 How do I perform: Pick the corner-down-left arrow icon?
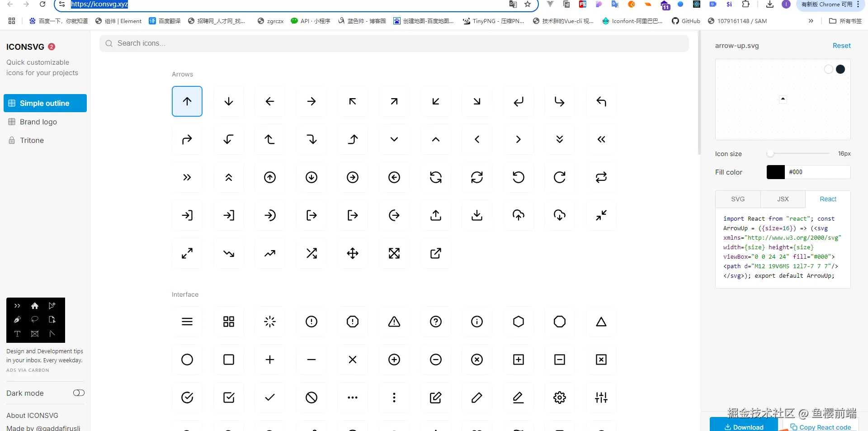click(x=519, y=101)
